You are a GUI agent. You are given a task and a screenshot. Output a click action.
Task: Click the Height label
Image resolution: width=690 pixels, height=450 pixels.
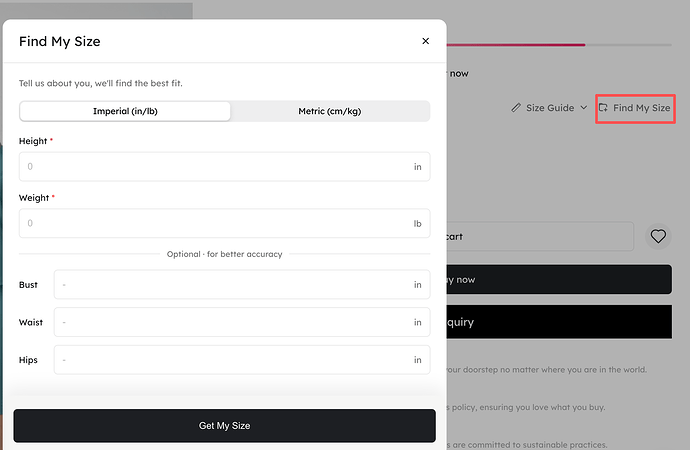(33, 141)
